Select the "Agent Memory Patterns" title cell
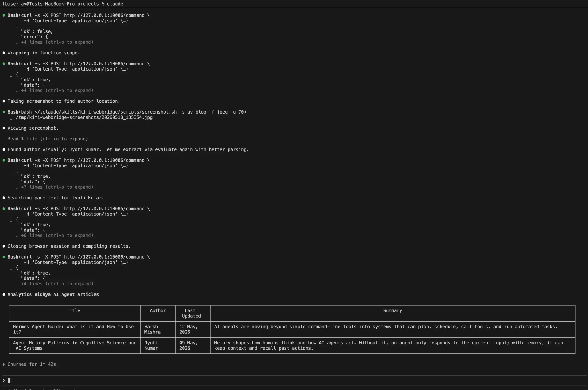This screenshot has width=588, height=390. tap(75, 345)
